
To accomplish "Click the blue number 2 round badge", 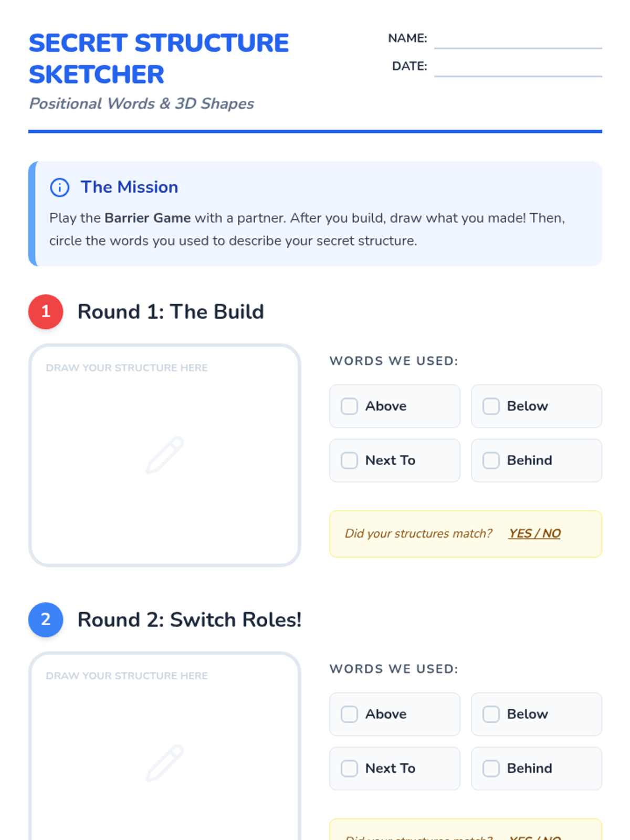I will [x=46, y=619].
